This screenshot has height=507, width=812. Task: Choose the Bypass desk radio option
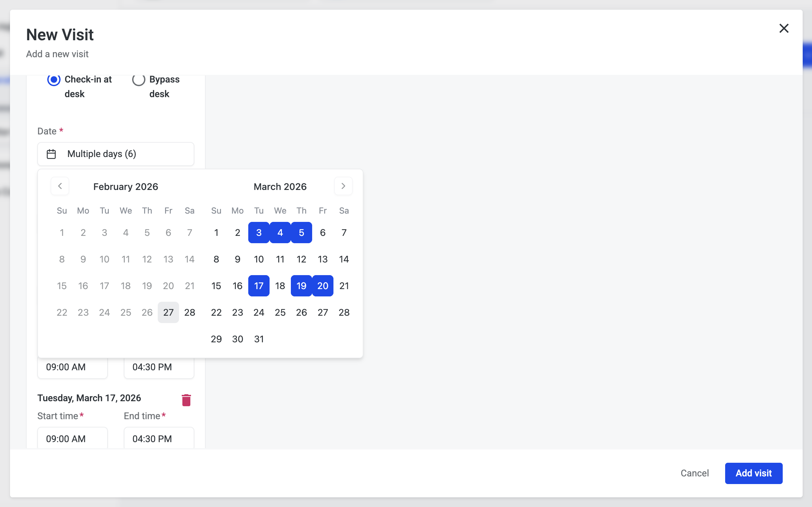pyautogui.click(x=138, y=80)
